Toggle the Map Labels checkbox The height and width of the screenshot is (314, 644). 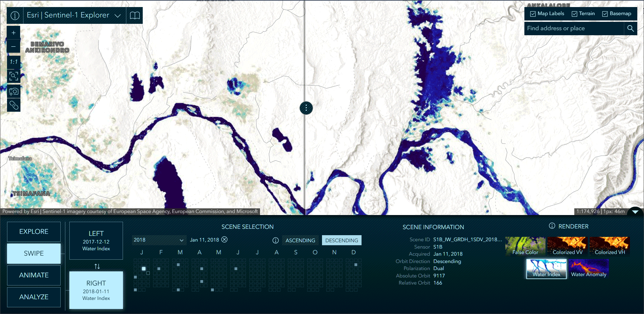[533, 14]
